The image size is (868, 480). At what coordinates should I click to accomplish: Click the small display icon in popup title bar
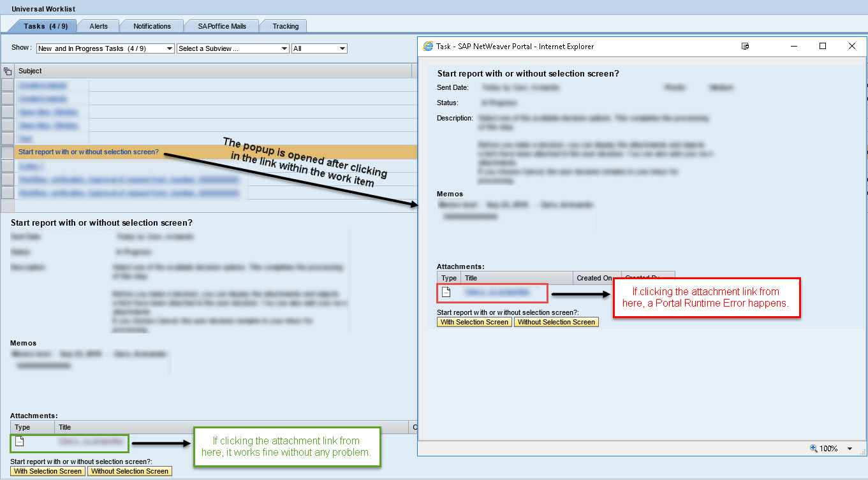click(745, 47)
